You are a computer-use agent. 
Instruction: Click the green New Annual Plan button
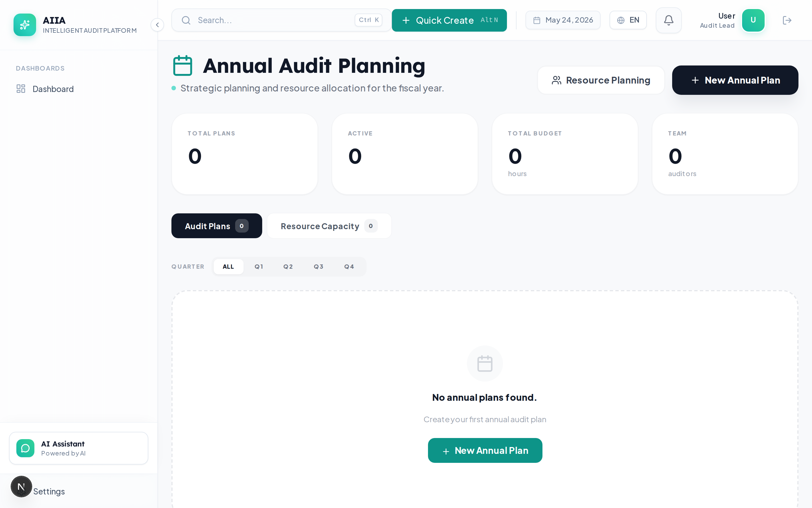[x=485, y=450]
